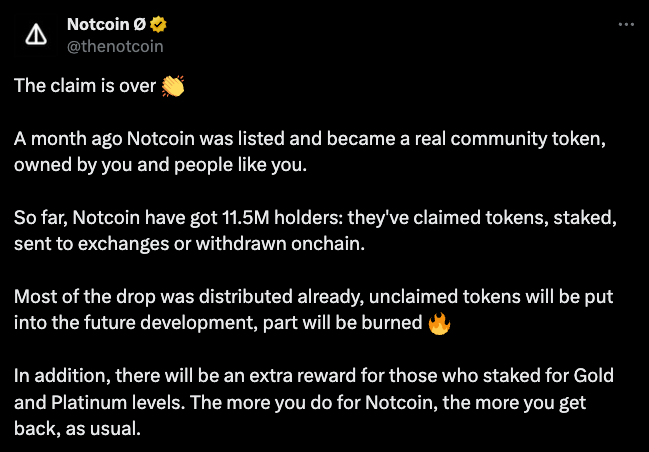Click the Notcoin display name

(x=99, y=24)
